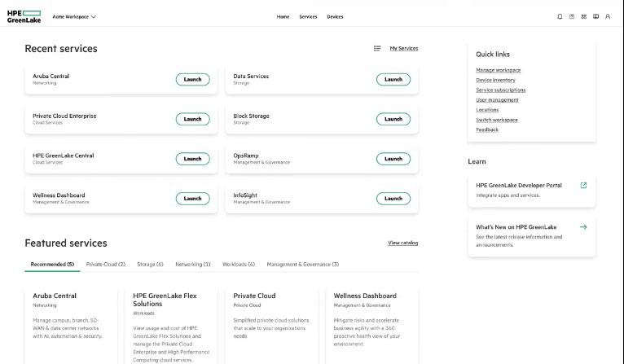
Task: Switch to the Private Cloud (2) tab
Action: [105, 265]
